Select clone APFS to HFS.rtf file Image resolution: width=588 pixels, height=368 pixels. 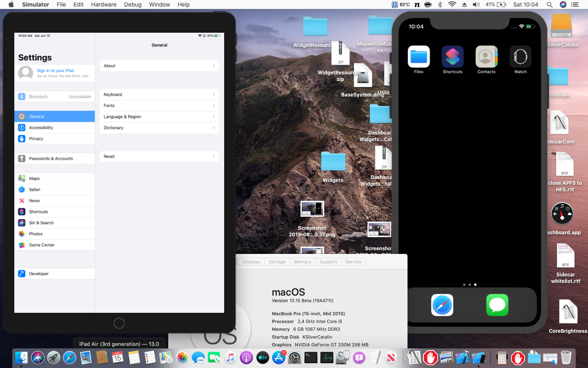click(565, 164)
